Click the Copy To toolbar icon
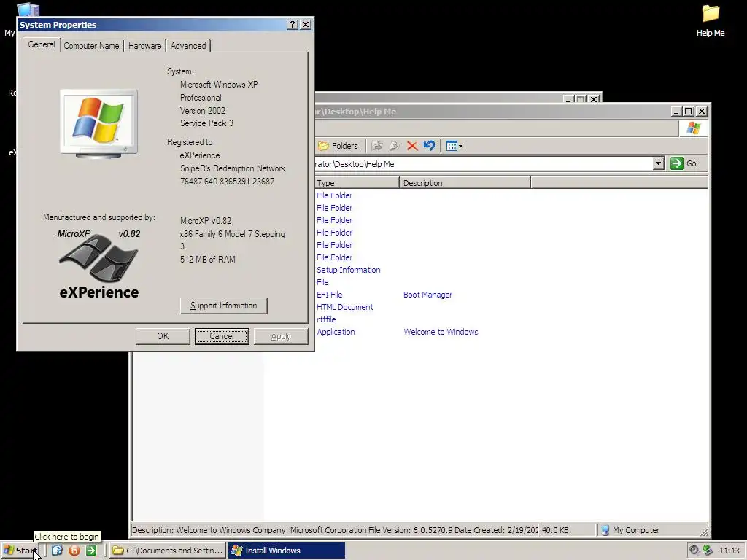Viewport: 747px width, 560px height. (395, 146)
